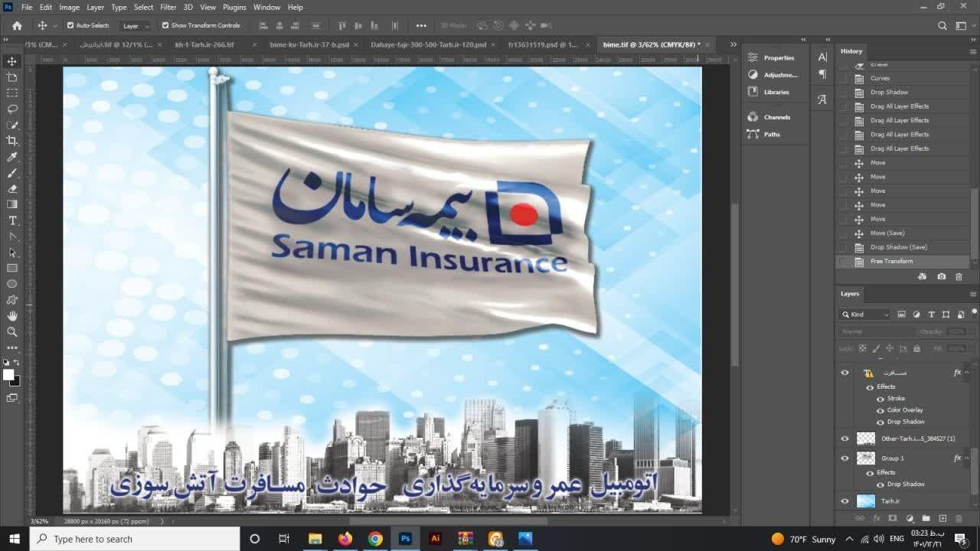The height and width of the screenshot is (551, 980).
Task: Collapse the Group 1 layer effects
Action: click(967, 458)
